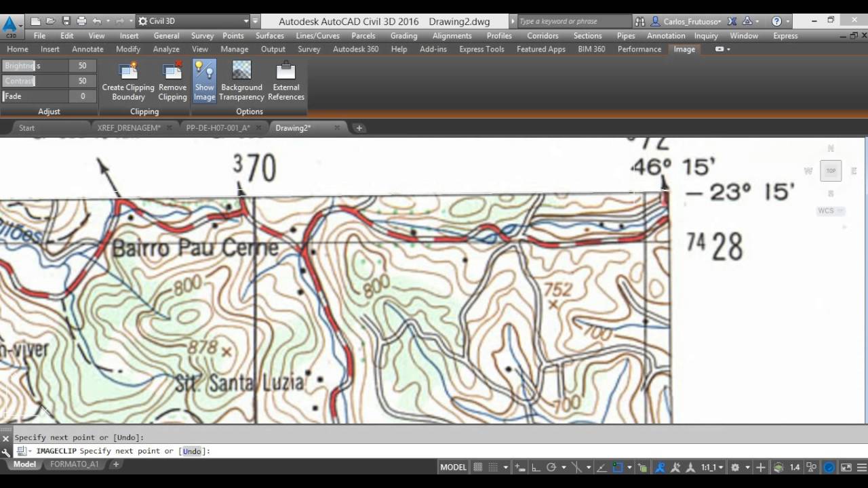This screenshot has height=488, width=868.
Task: Click the Plot printer icon
Action: (x=81, y=21)
